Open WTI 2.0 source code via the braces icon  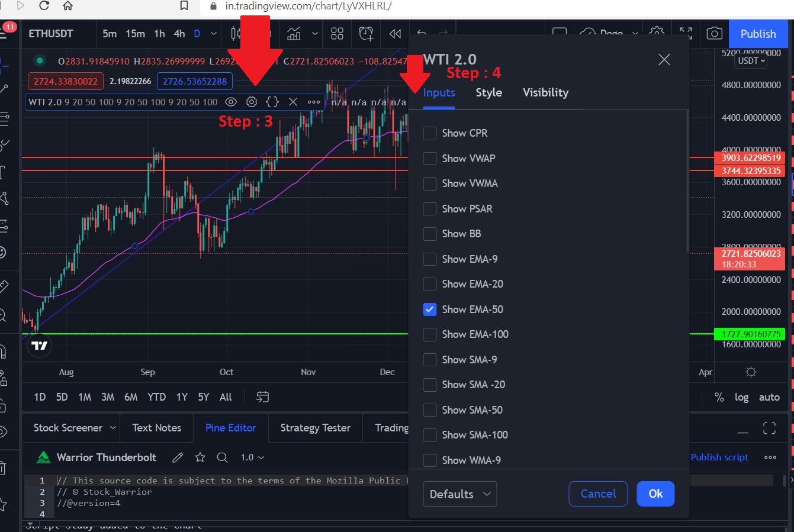[272, 102]
